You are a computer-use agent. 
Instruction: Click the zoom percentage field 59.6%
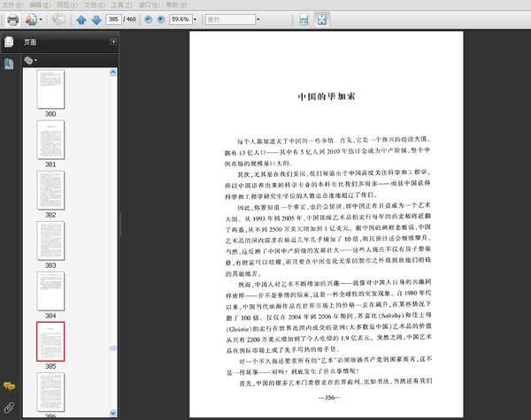181,19
